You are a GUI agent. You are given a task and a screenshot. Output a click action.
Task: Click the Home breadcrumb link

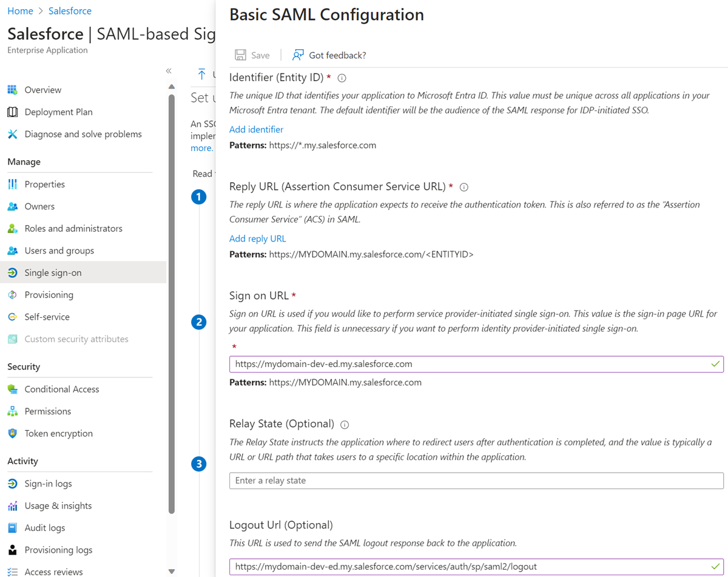tap(20, 11)
